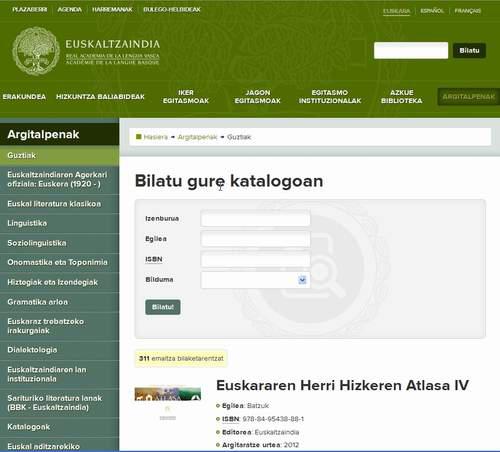Screen dimensions: 500x452
Task: Focus the Izenburua title input field
Action: pos(255,219)
